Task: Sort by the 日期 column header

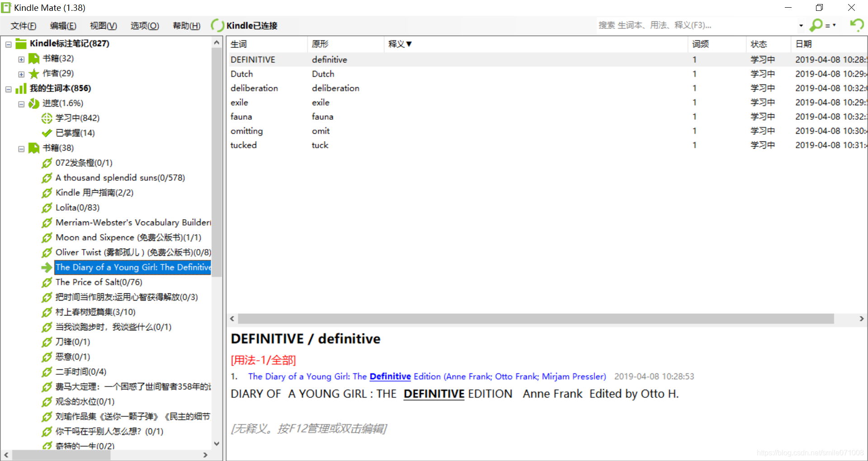Action: pyautogui.click(x=830, y=44)
